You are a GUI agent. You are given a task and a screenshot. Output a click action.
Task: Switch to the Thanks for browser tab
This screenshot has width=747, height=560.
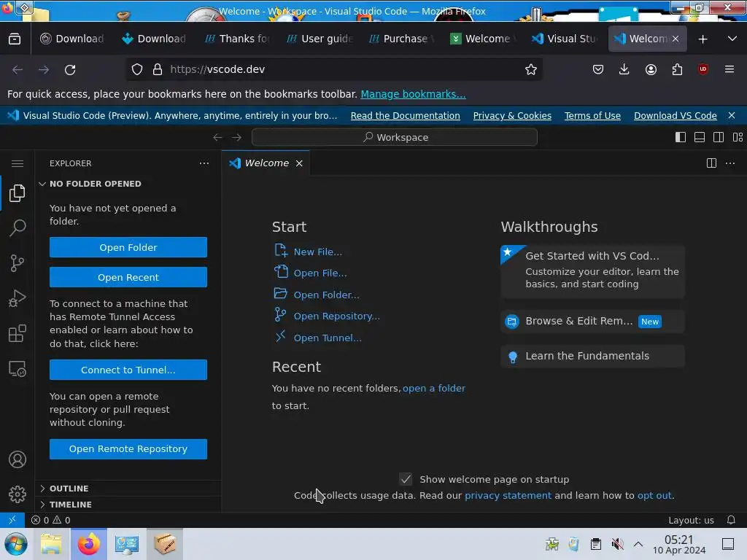pyautogui.click(x=238, y=39)
